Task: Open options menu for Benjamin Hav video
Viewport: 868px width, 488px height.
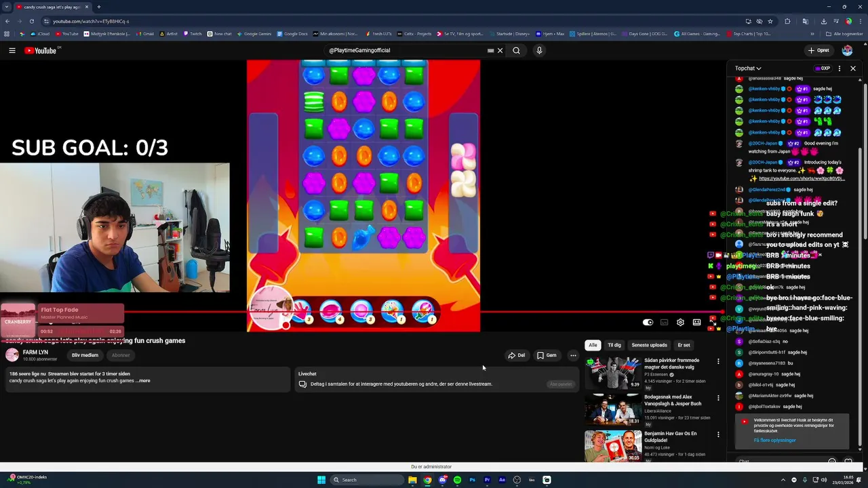Action: [x=718, y=434]
